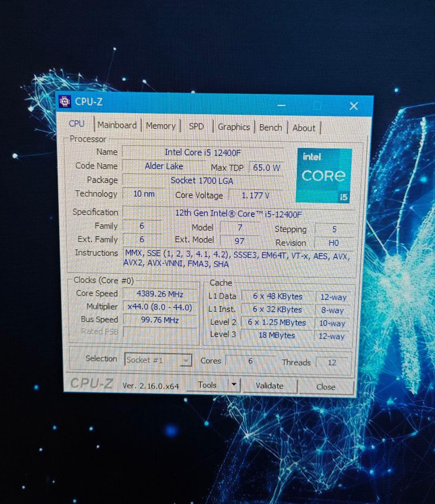Go to the Memory tab
The height and width of the screenshot is (504, 435).
tap(161, 126)
